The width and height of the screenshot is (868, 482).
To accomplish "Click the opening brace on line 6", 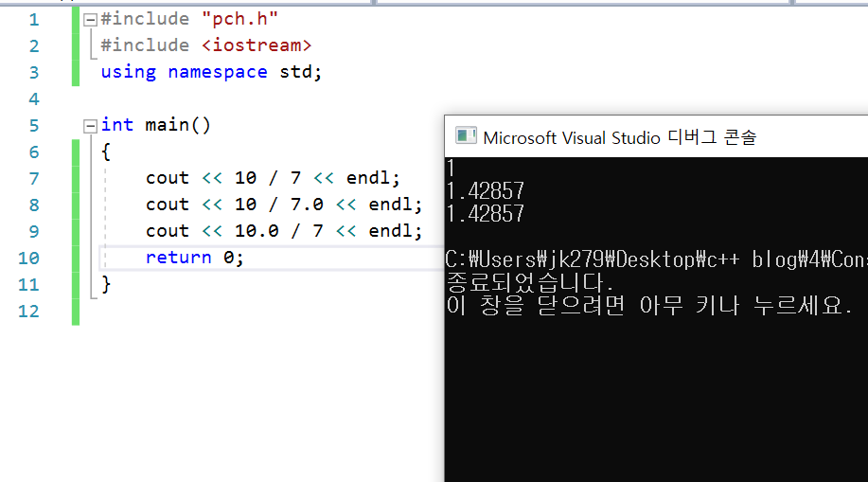I will [106, 152].
